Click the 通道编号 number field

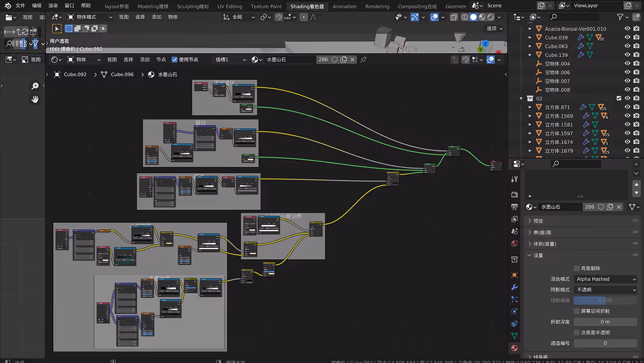[x=605, y=343]
